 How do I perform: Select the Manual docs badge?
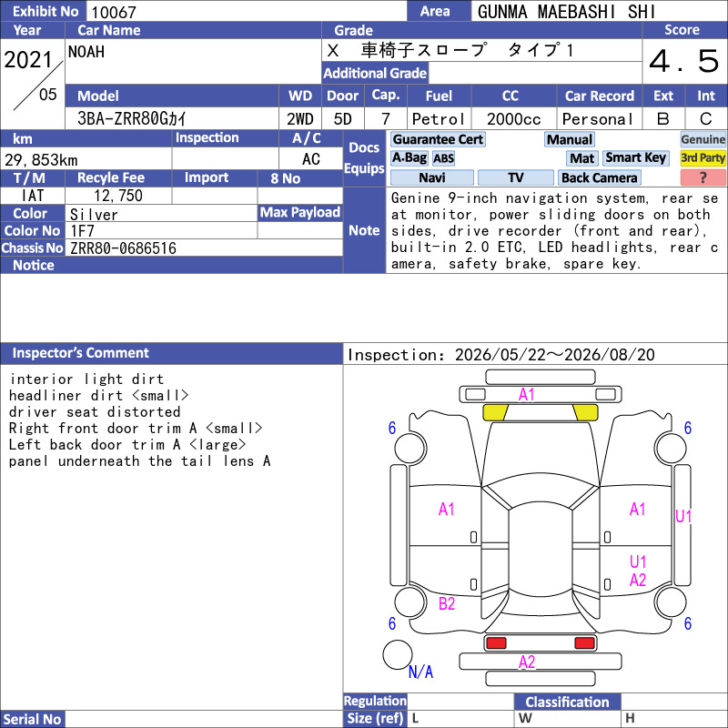coord(570,139)
